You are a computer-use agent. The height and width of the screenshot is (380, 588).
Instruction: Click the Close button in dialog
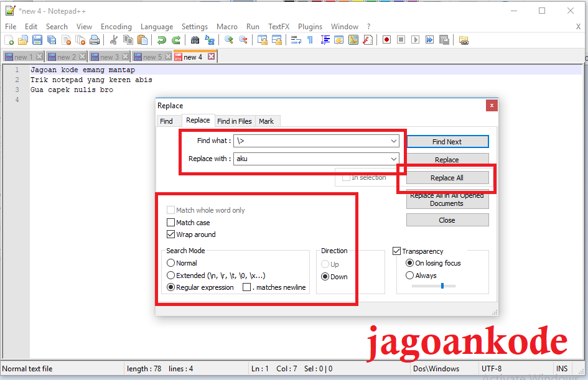pos(447,220)
